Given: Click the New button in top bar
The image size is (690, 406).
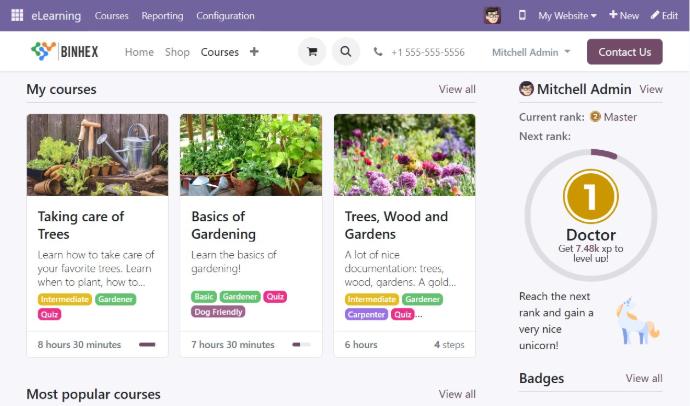Looking at the screenshot, I should pyautogui.click(x=624, y=16).
